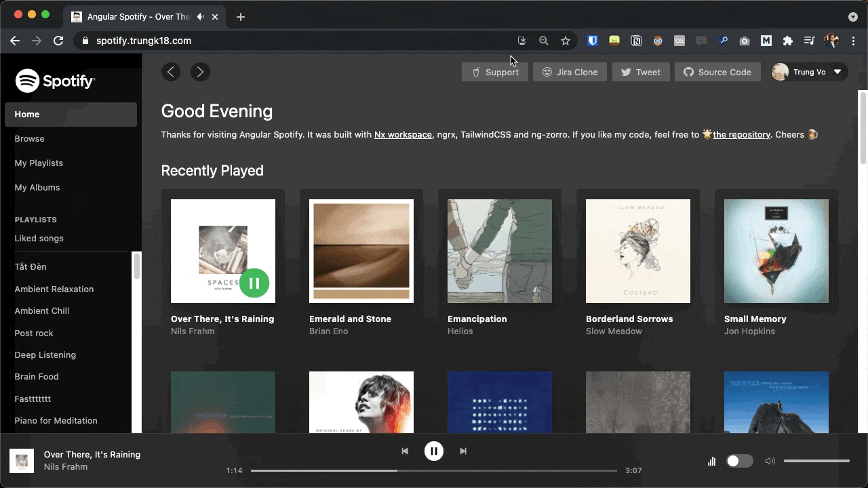
Task: Open Emancipation album cover
Action: (500, 251)
